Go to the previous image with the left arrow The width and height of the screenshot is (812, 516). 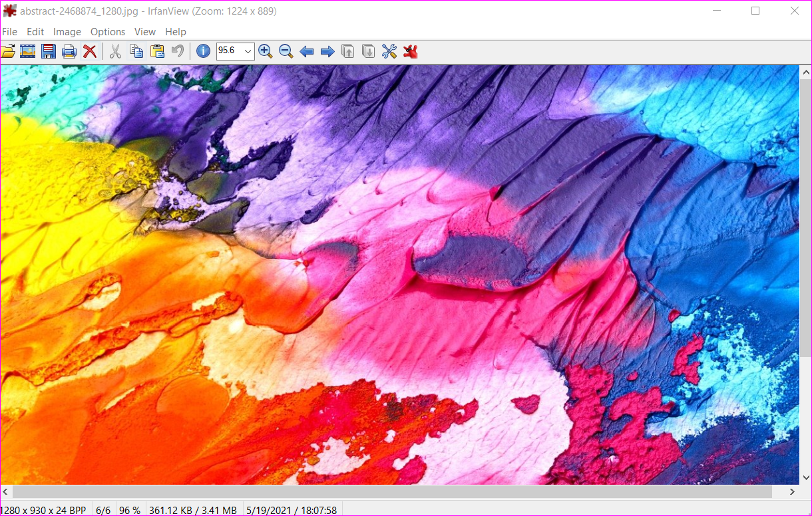[x=307, y=51]
